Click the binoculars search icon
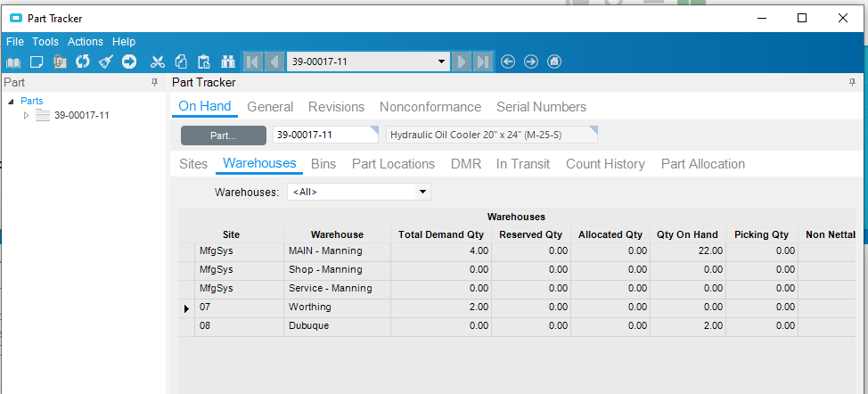Screen dimensions: 868x394 (228, 62)
